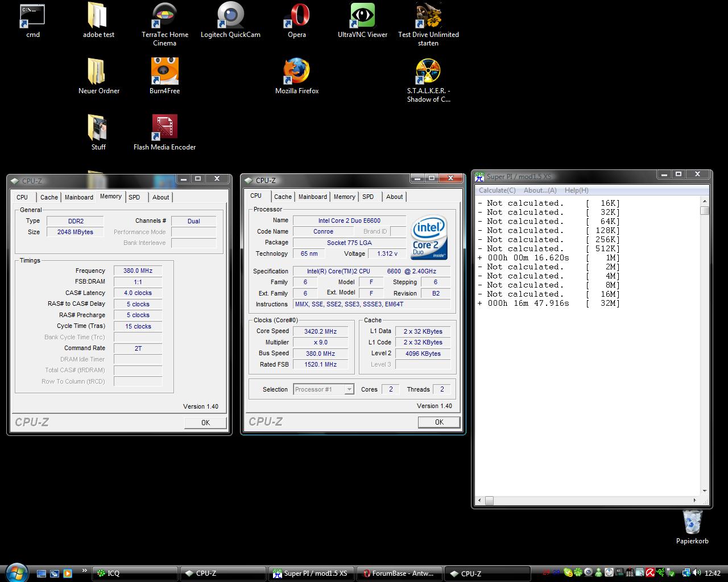Screen dimensions: 728x582
Task: Select Test Drive Unlimited starten icon
Action: [x=428, y=24]
